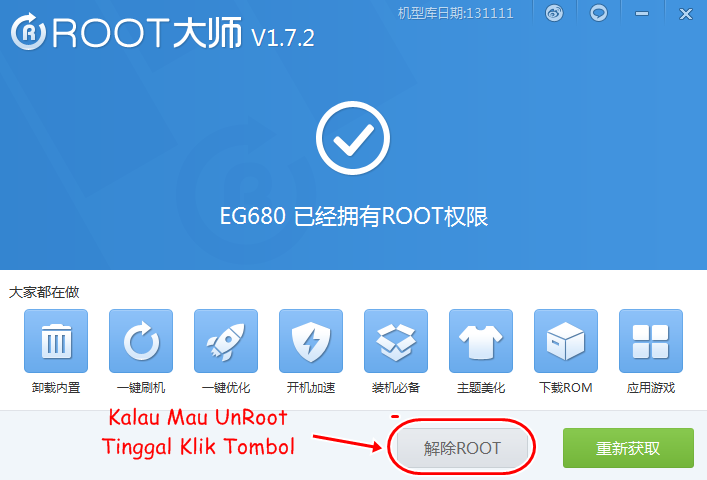Click the 卸载内置 text label

[x=56, y=388]
